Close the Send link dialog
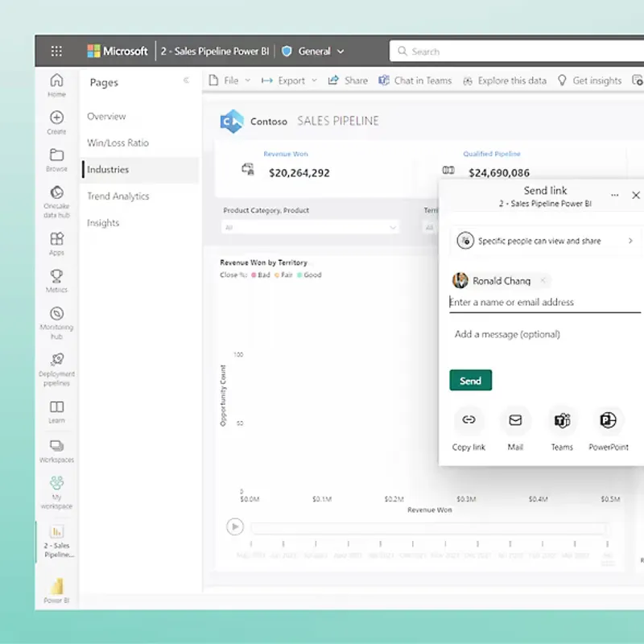This screenshot has height=644, width=644. [635, 196]
